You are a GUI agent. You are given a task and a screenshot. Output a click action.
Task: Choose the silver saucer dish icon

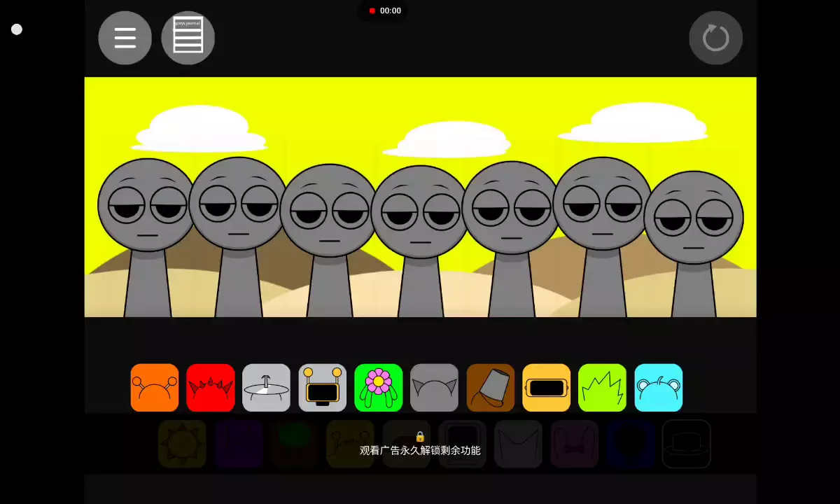coord(267,388)
